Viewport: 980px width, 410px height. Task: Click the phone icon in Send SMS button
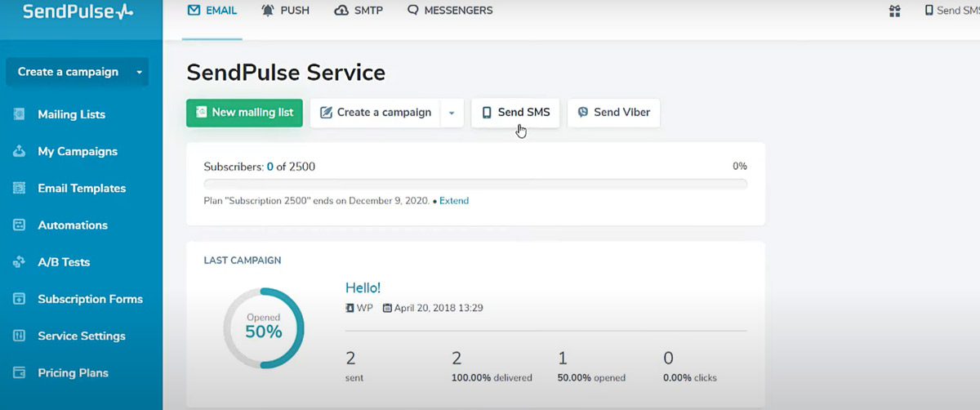[x=487, y=113]
